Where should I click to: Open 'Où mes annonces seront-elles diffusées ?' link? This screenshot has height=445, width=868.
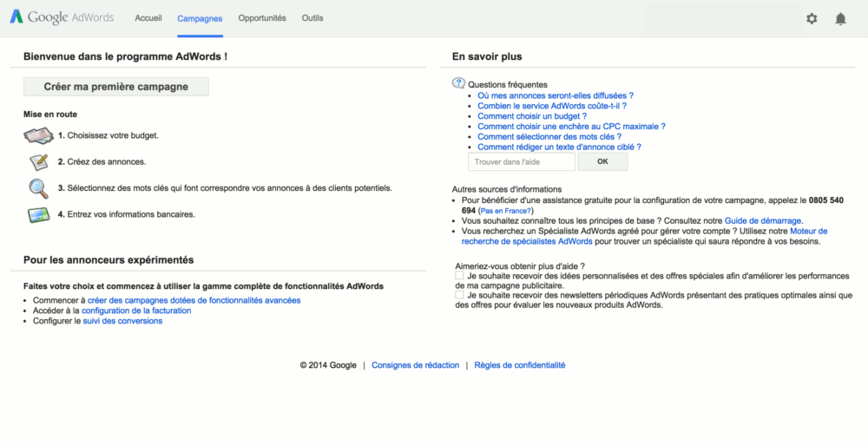(556, 95)
